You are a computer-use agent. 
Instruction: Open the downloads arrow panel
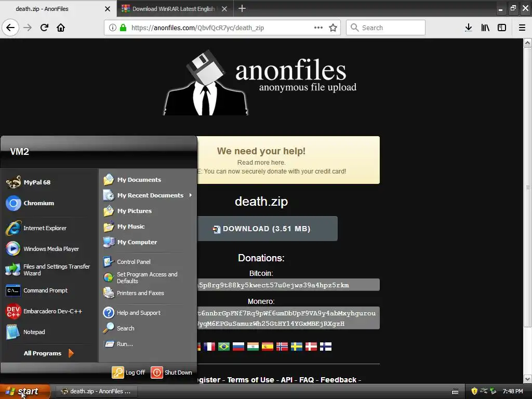click(469, 28)
